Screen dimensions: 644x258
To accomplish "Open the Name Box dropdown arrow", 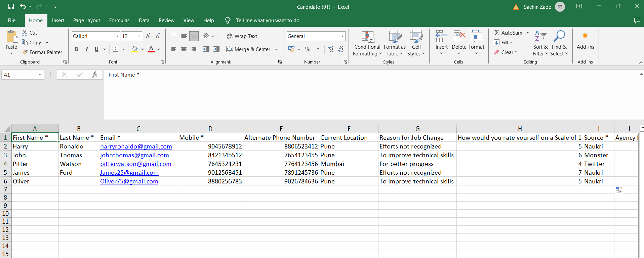I will coord(40,75).
